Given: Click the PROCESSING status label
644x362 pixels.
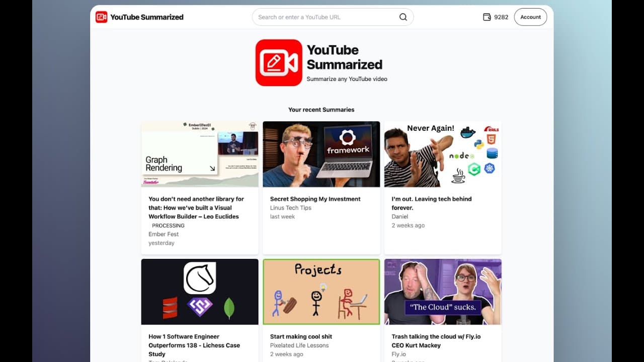Looking at the screenshot, I should coord(168,226).
